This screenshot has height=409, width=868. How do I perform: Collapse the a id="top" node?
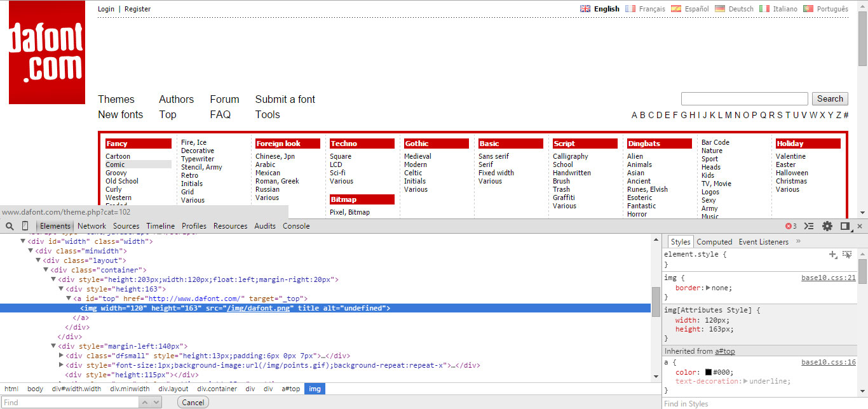coord(69,298)
